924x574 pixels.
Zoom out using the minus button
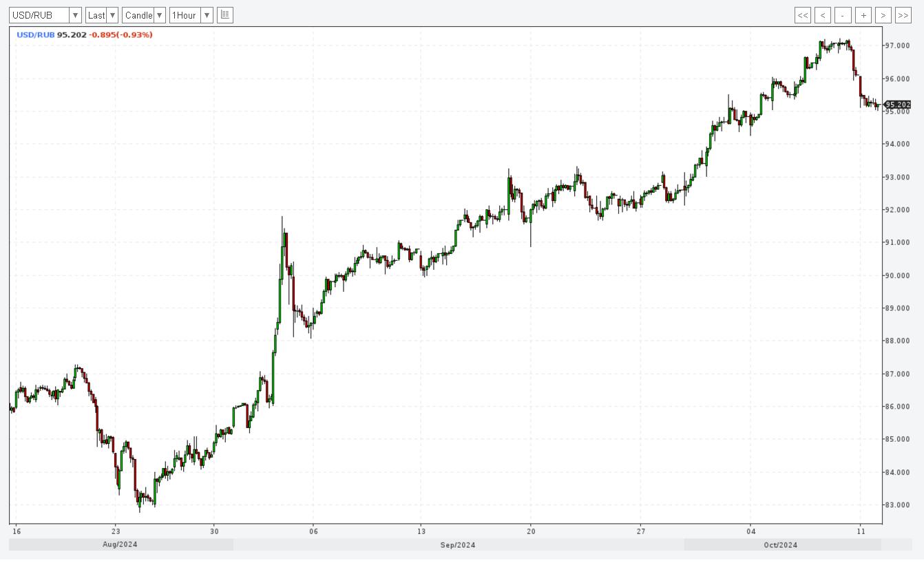point(843,15)
